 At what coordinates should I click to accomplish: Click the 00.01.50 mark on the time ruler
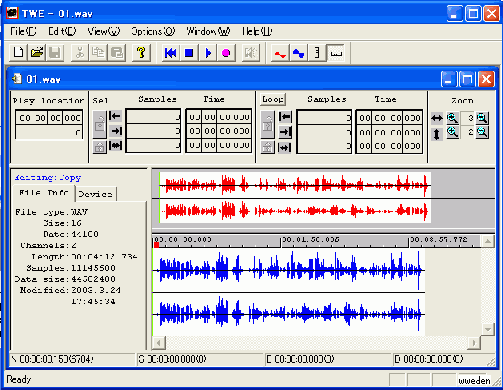pyautogui.click(x=311, y=239)
